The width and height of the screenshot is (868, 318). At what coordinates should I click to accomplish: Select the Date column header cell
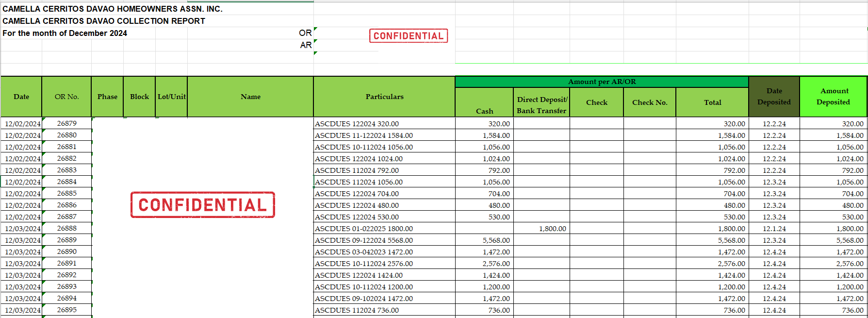point(21,97)
